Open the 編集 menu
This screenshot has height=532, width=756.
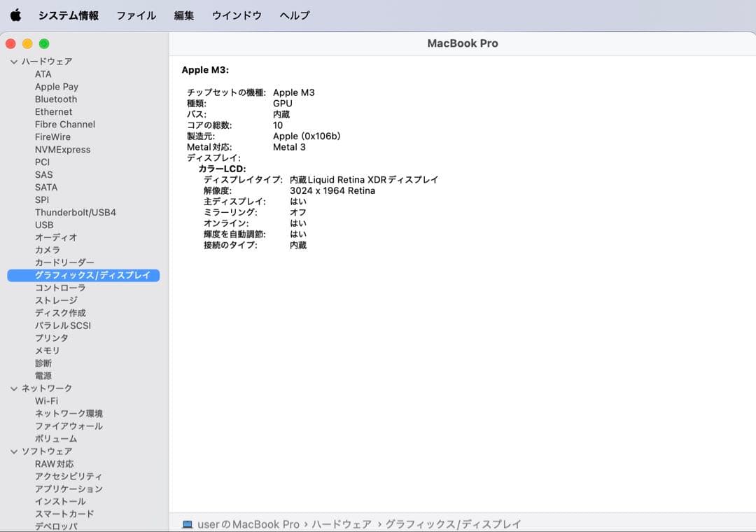click(184, 15)
